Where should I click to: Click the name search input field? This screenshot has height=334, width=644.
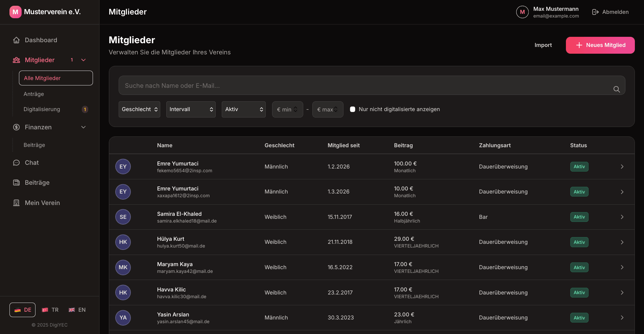372,85
